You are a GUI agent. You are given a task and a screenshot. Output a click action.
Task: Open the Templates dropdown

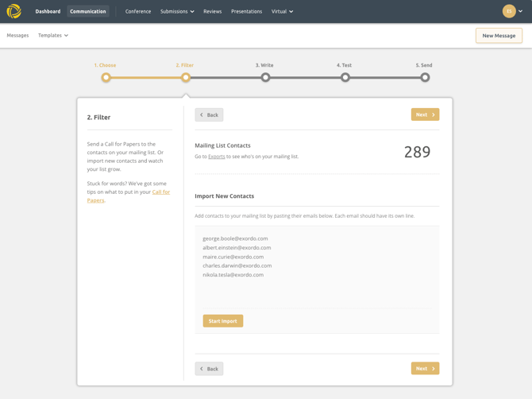pos(53,35)
